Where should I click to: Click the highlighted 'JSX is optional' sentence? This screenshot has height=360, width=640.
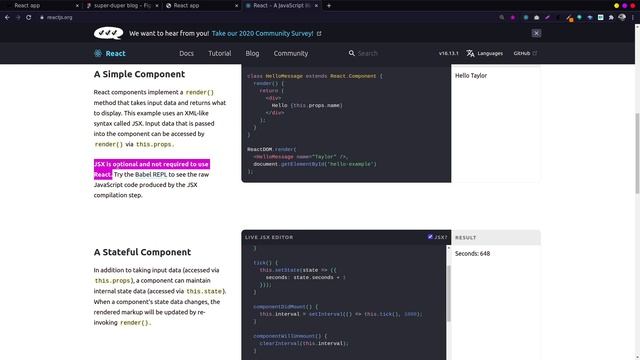151,169
